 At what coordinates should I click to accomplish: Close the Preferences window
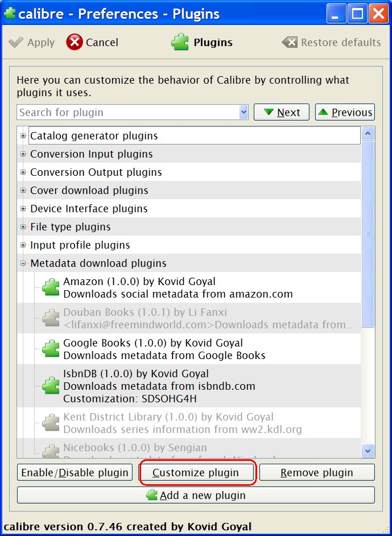coord(379,13)
